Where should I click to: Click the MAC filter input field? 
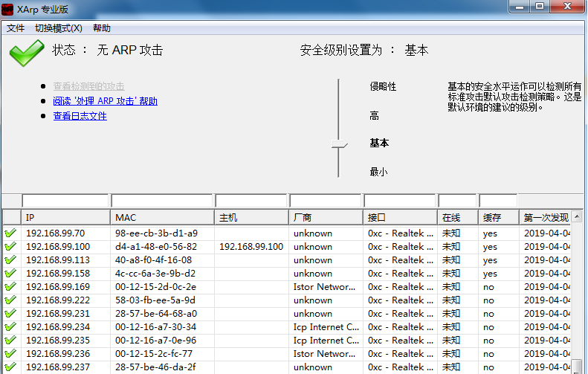162,201
